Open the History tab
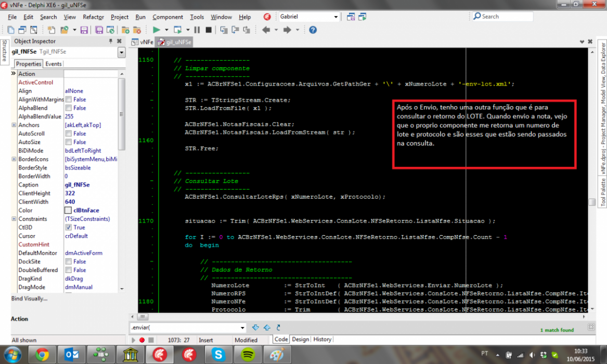607x364 pixels. [322, 339]
